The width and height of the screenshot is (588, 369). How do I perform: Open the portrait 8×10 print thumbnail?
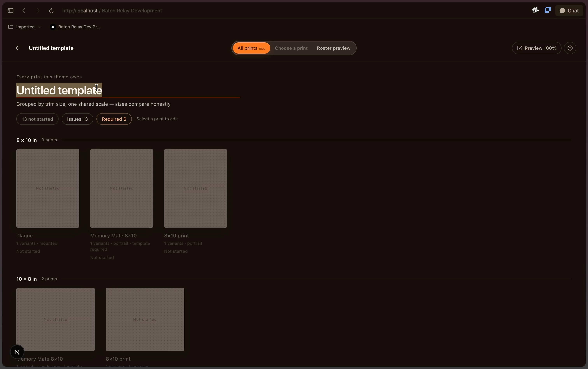tap(195, 188)
